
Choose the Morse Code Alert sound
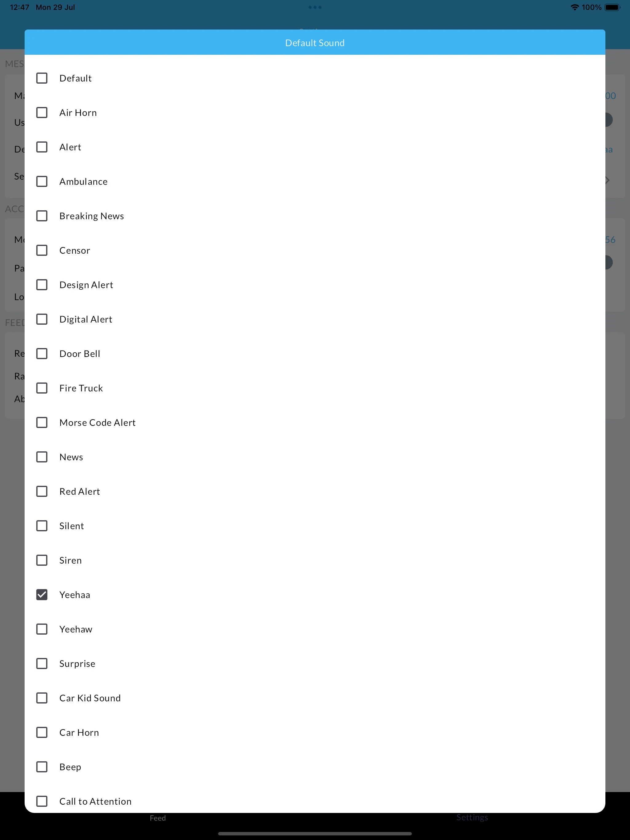(x=42, y=422)
